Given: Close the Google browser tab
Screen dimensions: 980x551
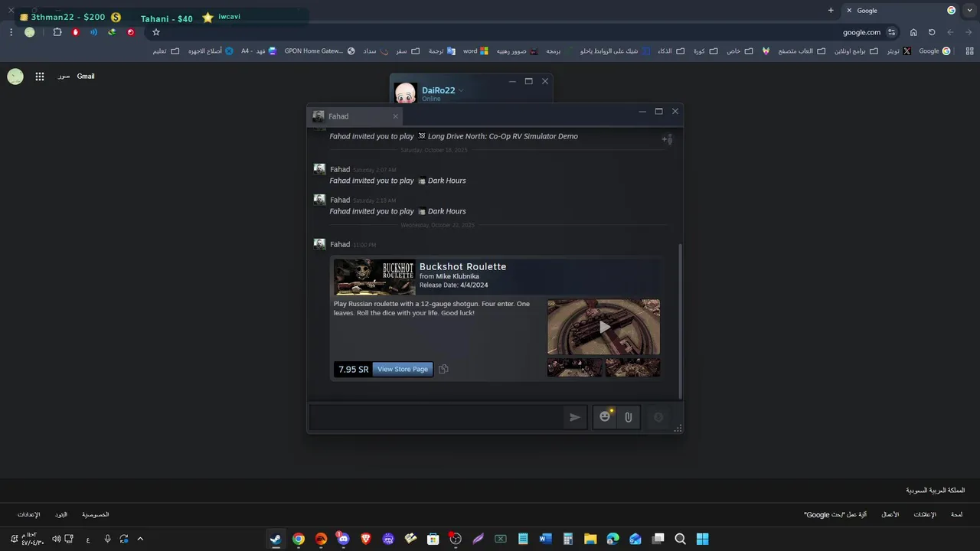Looking at the screenshot, I should coord(849,11).
